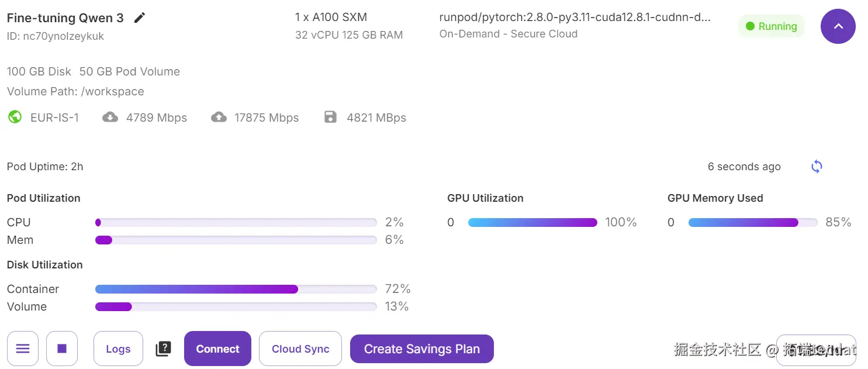Image resolution: width=868 pixels, height=369 pixels.
Task: Click the GPU Memory Used bar
Action: pyautogui.click(x=752, y=222)
